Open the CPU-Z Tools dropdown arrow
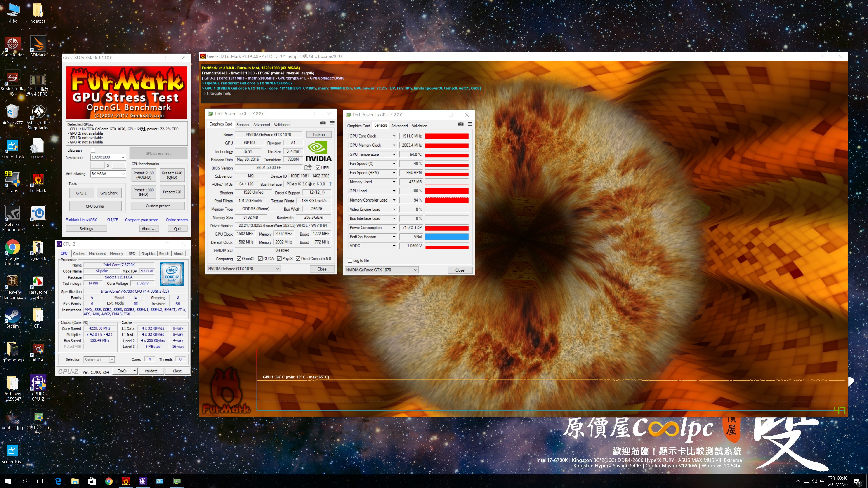This screenshot has width=868, height=488. point(134,371)
